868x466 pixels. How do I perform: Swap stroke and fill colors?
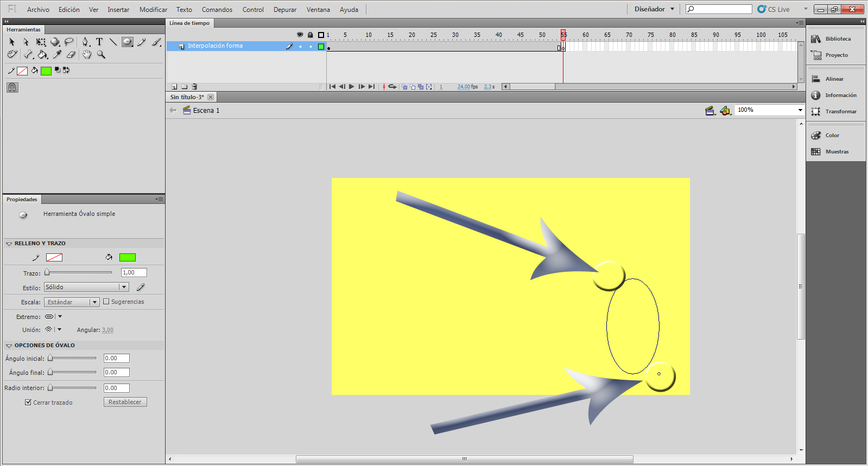66,70
